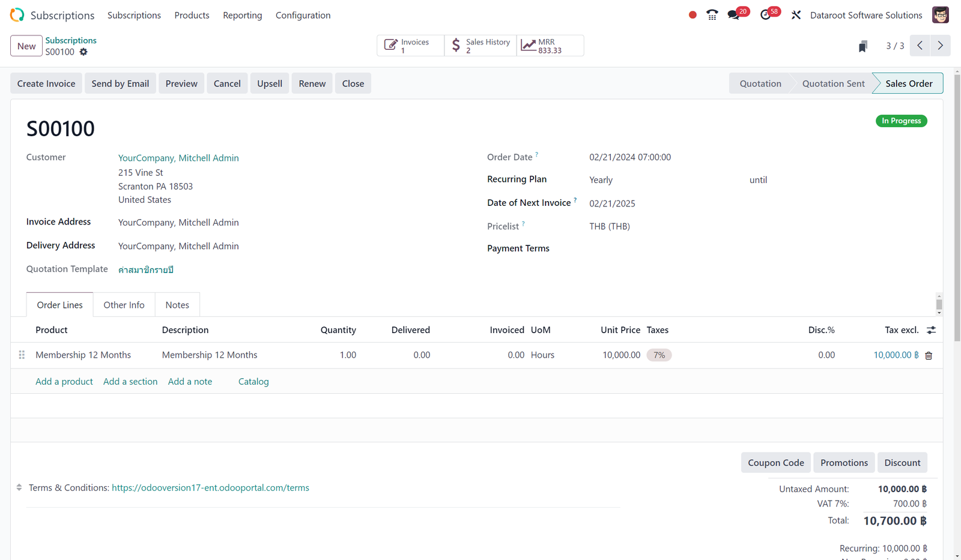Open the Sales History smart button

click(480, 46)
